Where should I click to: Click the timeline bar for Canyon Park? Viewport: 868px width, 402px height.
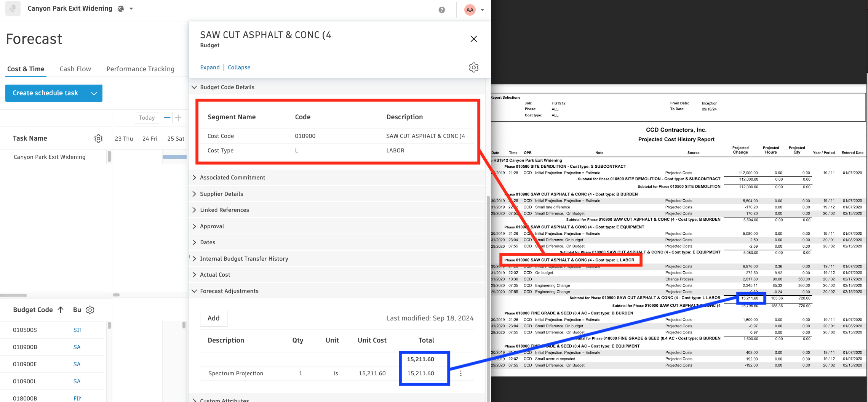[174, 157]
